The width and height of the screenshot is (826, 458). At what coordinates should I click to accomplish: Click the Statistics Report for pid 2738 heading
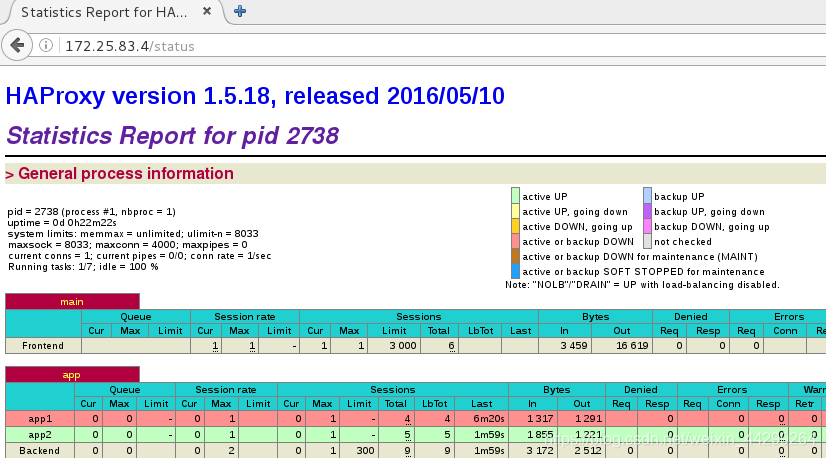[x=172, y=136]
